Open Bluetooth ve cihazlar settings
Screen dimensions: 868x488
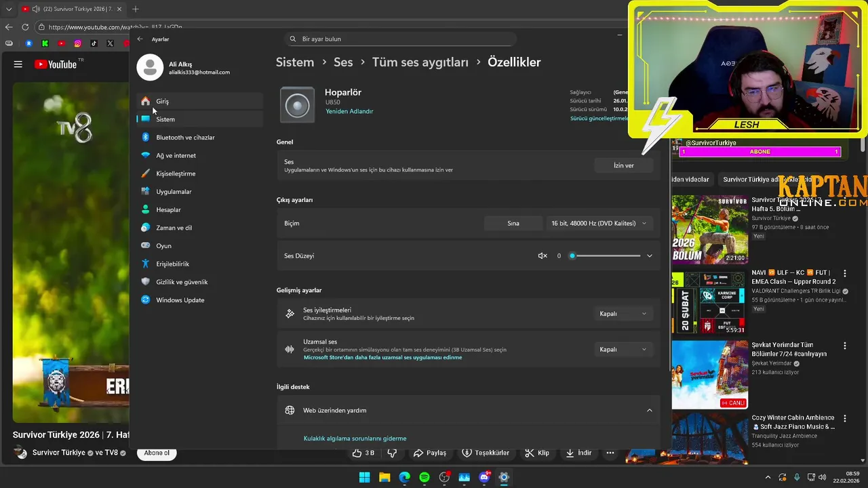coord(200,137)
